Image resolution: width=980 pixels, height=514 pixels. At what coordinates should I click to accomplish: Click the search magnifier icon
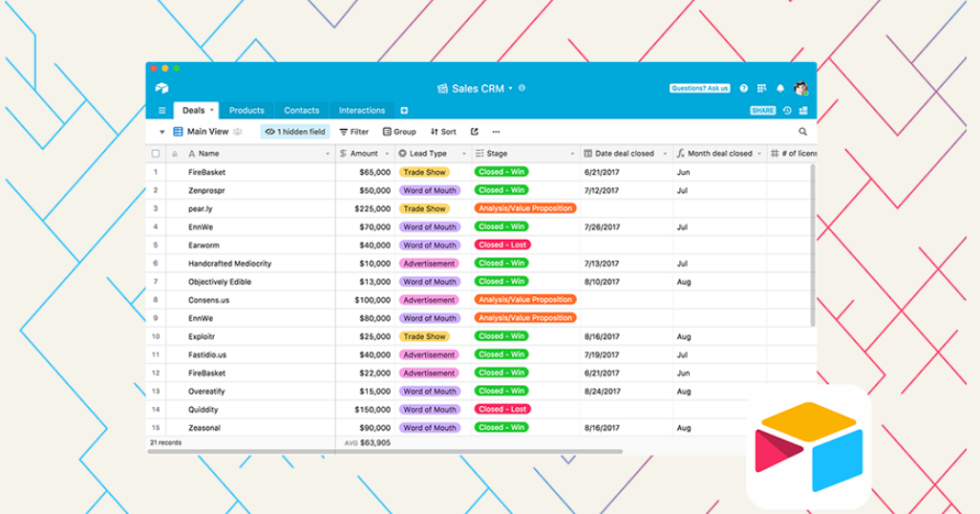[802, 132]
